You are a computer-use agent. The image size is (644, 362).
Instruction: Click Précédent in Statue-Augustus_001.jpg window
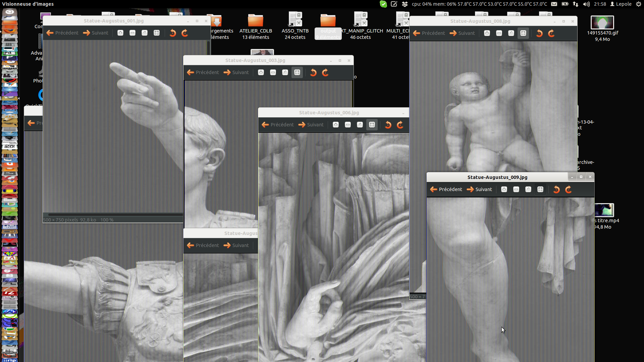click(62, 33)
